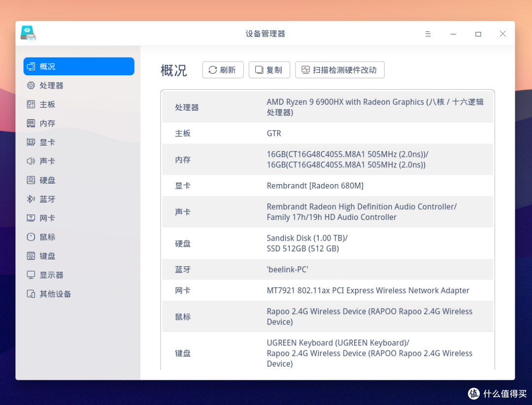Click the scan icon on 扫描检测硬件改动 button
The height and width of the screenshot is (405, 532).
(306, 70)
